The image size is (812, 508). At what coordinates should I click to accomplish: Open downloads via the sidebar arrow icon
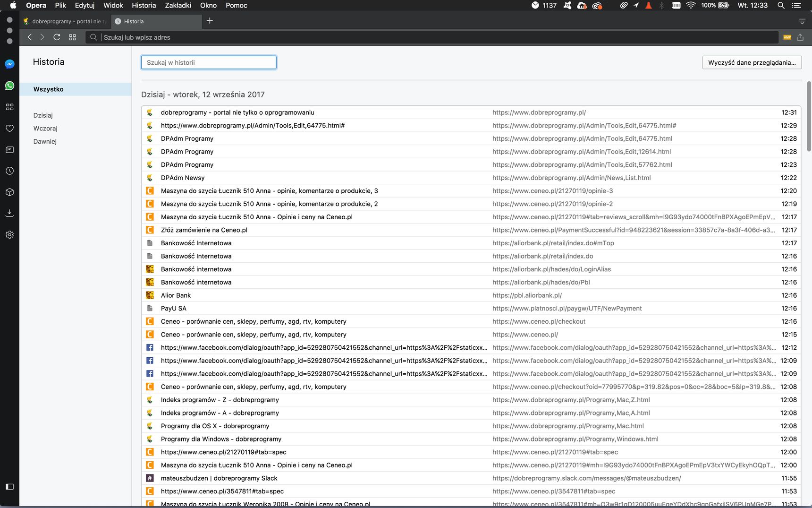point(9,213)
